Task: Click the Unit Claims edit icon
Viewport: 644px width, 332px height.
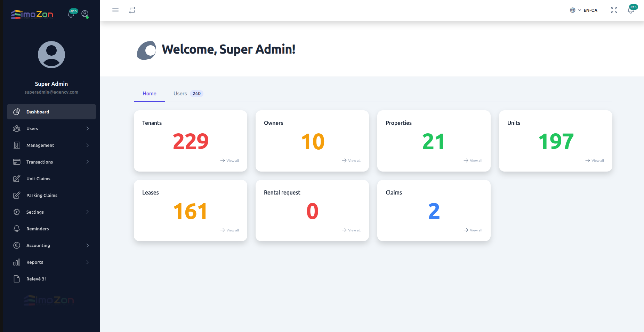Action: coord(17,179)
